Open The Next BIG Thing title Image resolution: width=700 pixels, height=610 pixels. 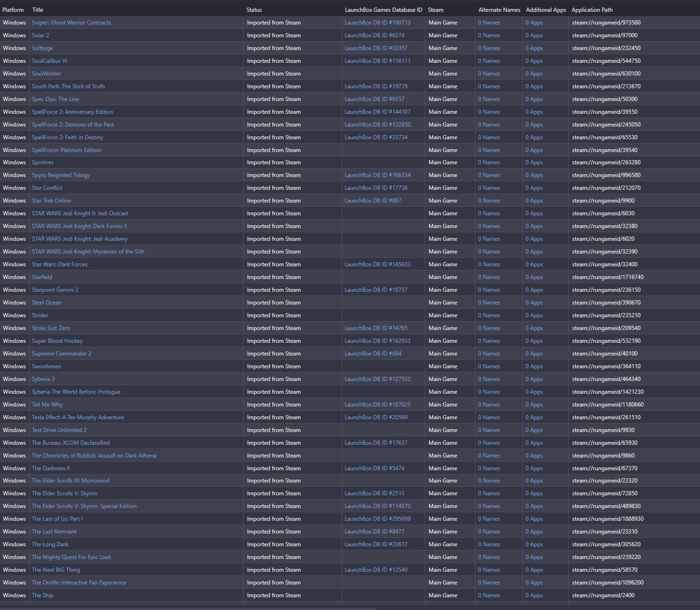coord(56,570)
